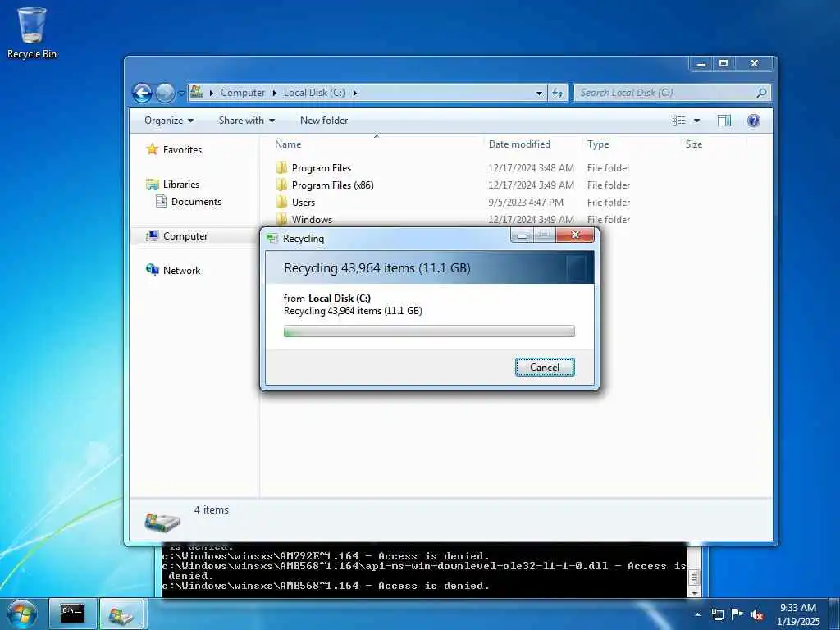Switch to Explorer taskbar button
This screenshot has width=840, height=630.
tap(121, 614)
